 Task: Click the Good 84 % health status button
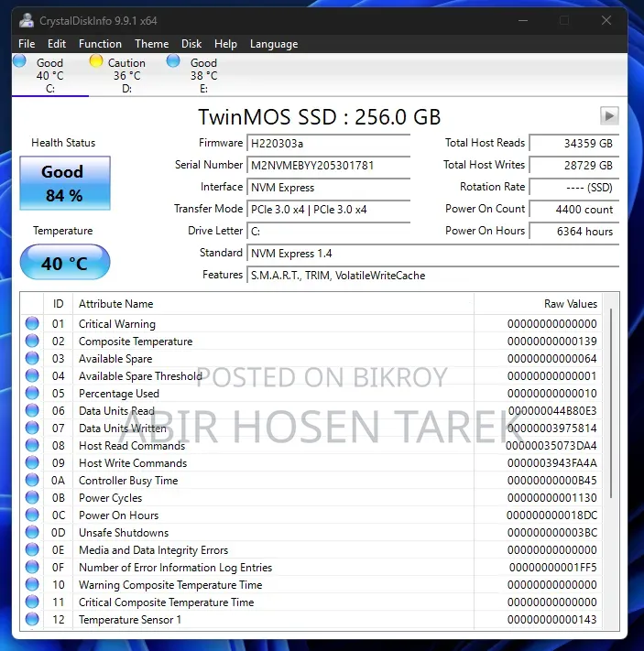(65, 183)
